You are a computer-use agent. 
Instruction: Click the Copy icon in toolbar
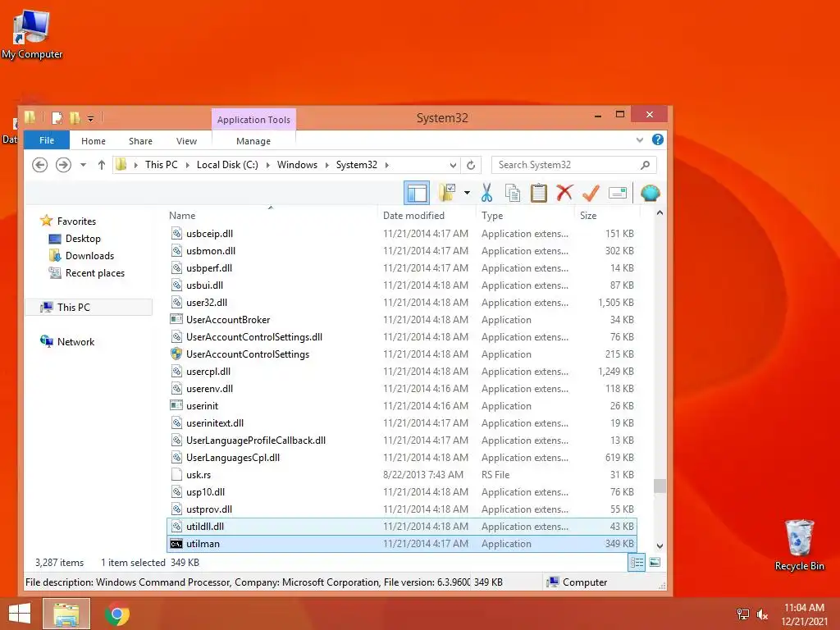[513, 193]
